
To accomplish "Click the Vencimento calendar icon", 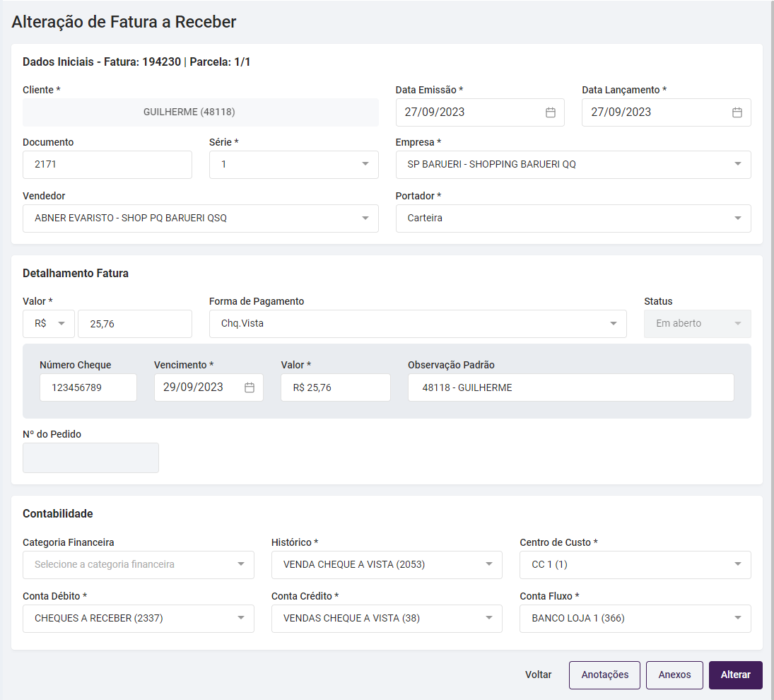I will (250, 387).
